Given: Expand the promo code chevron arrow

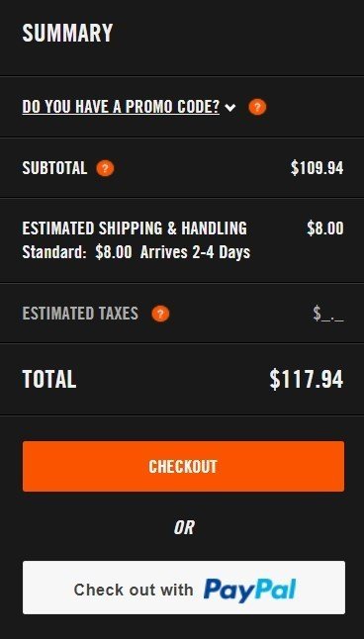Looking at the screenshot, I should [230, 108].
